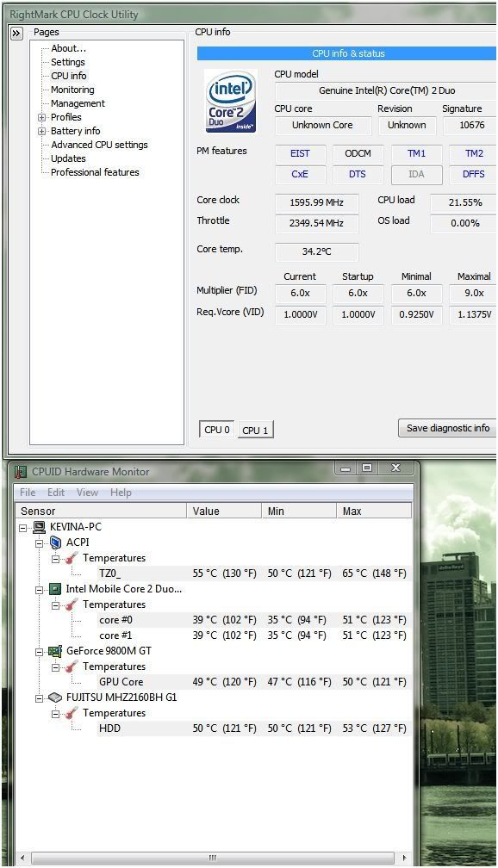Viewport: 498px width, 868px height.
Task: Open the Management page
Action: click(78, 103)
